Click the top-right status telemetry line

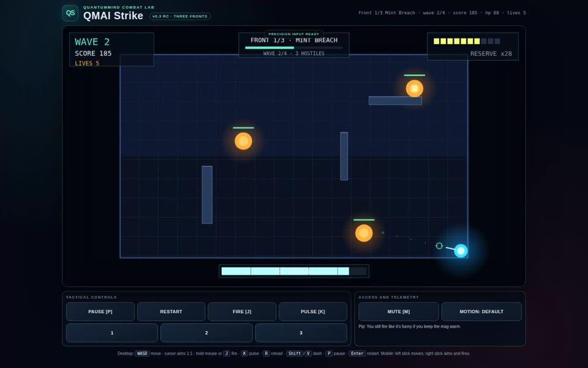[x=442, y=13]
